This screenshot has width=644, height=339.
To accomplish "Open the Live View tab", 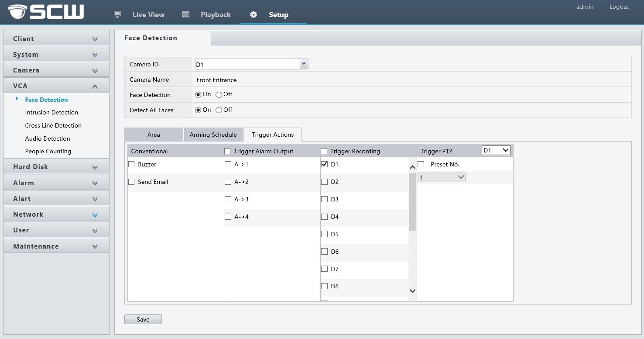I will click(148, 14).
